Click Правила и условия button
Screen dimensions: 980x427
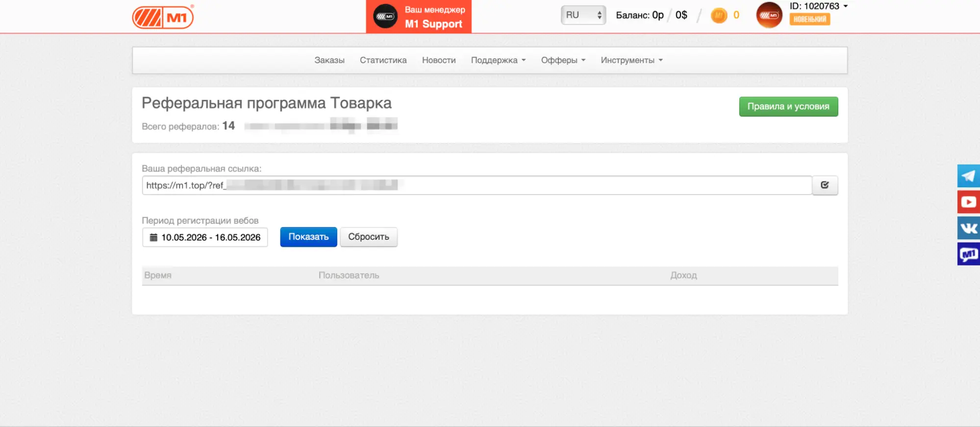(x=788, y=106)
